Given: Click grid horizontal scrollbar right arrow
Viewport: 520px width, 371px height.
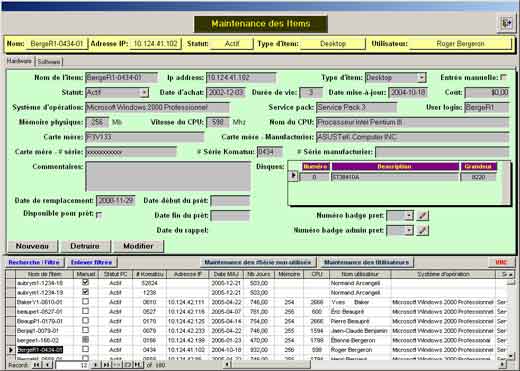Looking at the screenshot, I should click(x=502, y=365).
